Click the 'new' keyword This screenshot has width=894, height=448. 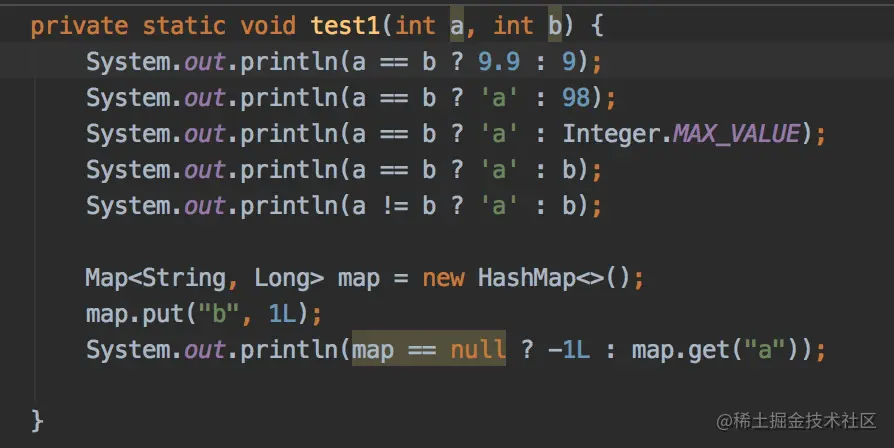click(x=443, y=278)
